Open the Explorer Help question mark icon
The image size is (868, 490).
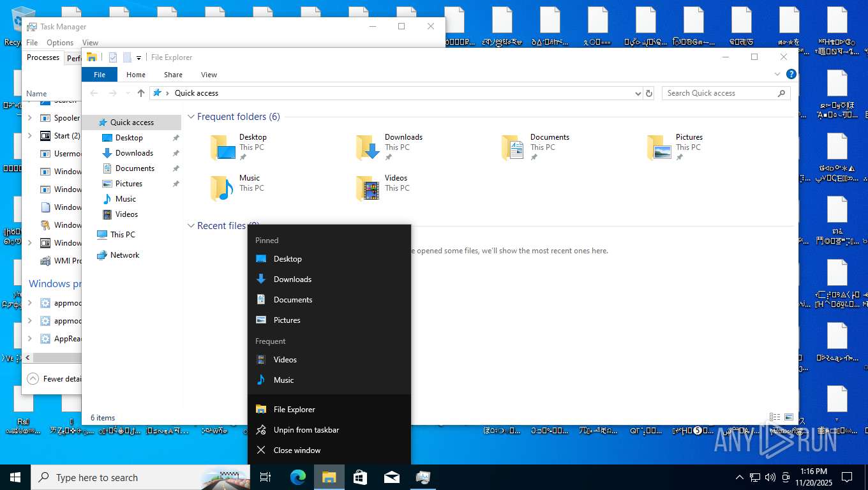tap(791, 74)
